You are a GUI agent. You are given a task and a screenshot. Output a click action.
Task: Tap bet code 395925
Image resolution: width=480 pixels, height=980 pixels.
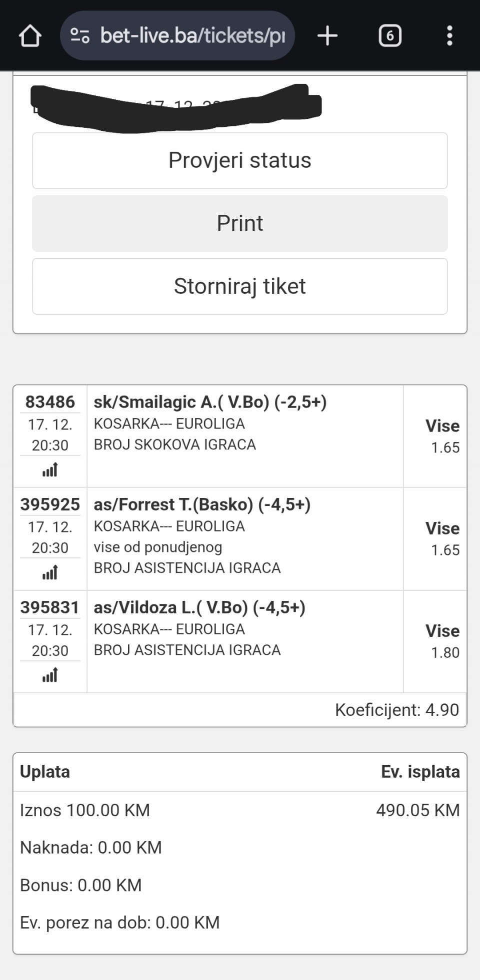point(50,504)
